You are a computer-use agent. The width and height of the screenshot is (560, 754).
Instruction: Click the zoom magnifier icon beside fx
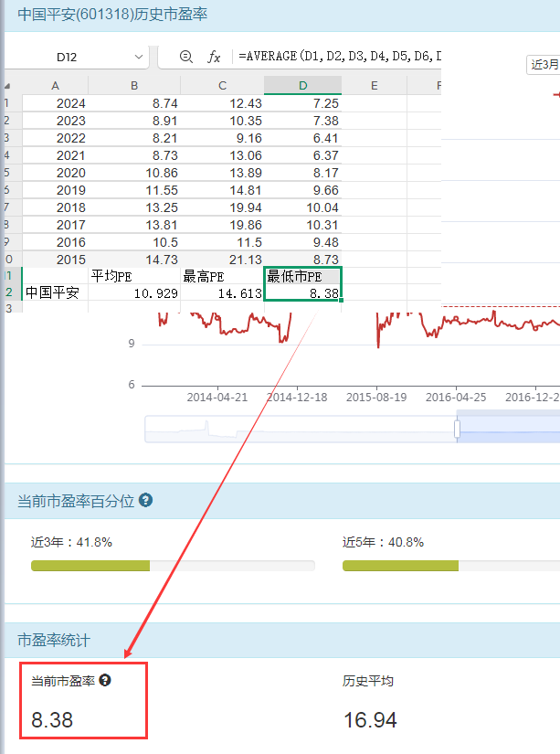coord(186,57)
